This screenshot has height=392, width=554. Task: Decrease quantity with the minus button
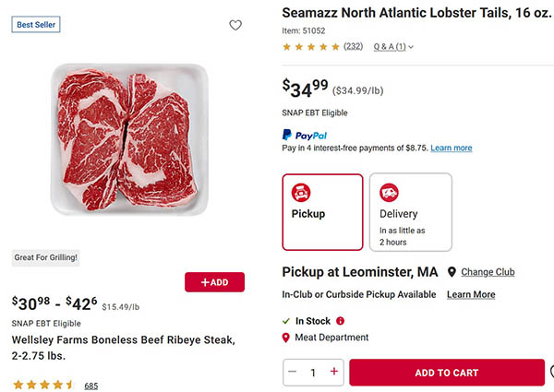(293, 373)
